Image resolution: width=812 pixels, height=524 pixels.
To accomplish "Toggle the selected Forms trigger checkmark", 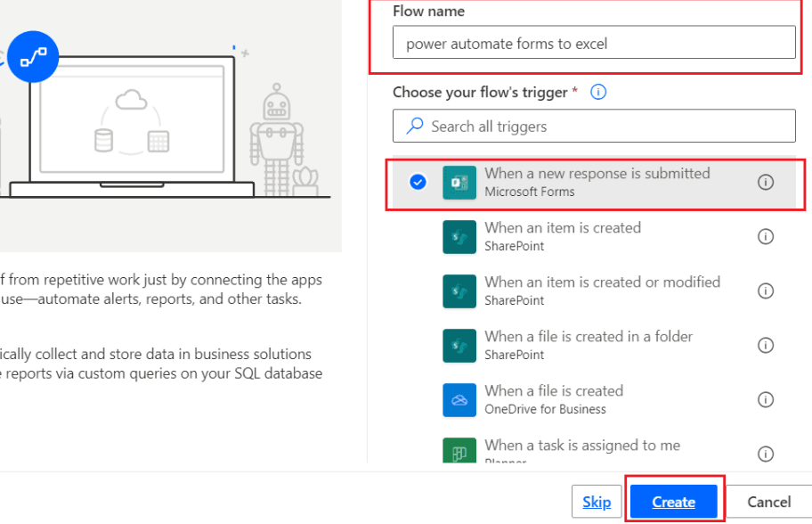I will [418, 182].
